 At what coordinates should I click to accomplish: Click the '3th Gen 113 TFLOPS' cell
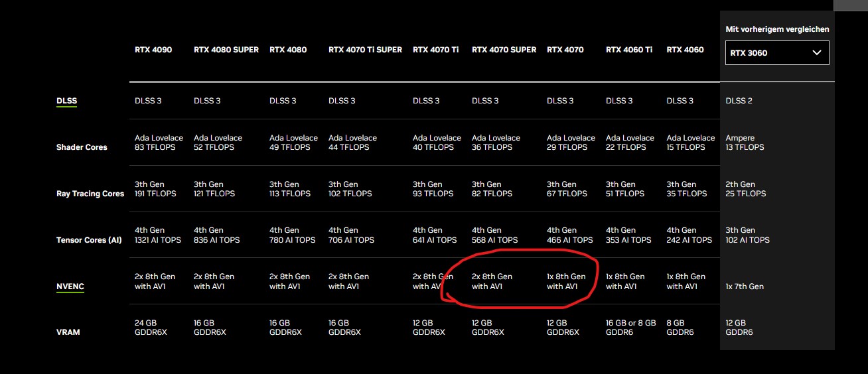coord(290,189)
